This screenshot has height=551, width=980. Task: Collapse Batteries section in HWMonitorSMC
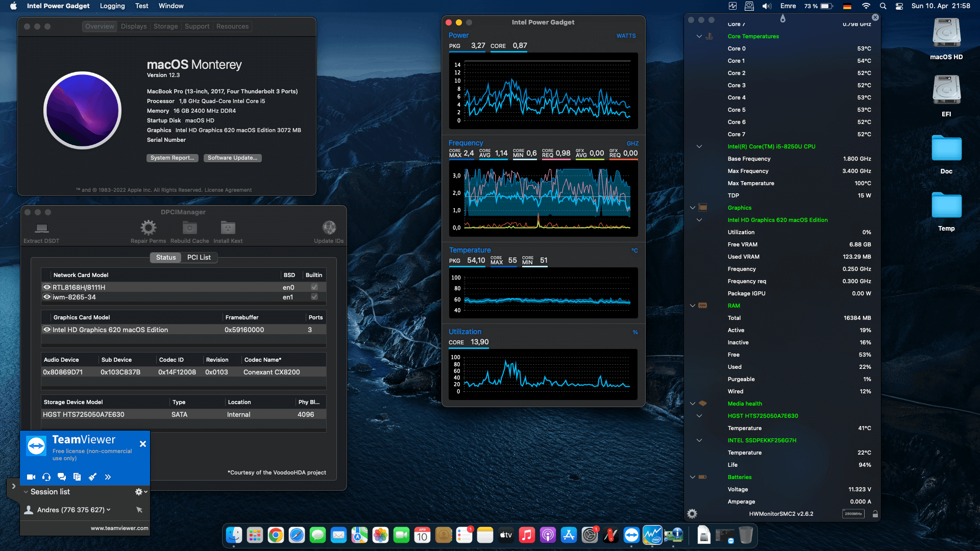click(693, 477)
